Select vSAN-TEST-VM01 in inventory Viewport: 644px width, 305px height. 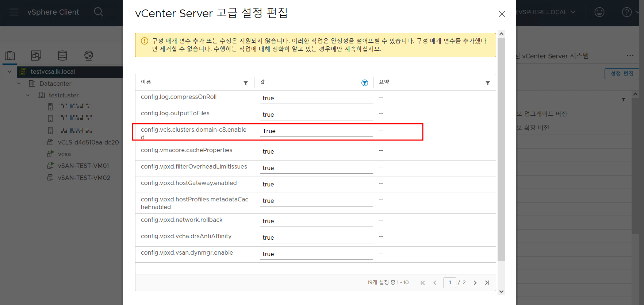83,166
